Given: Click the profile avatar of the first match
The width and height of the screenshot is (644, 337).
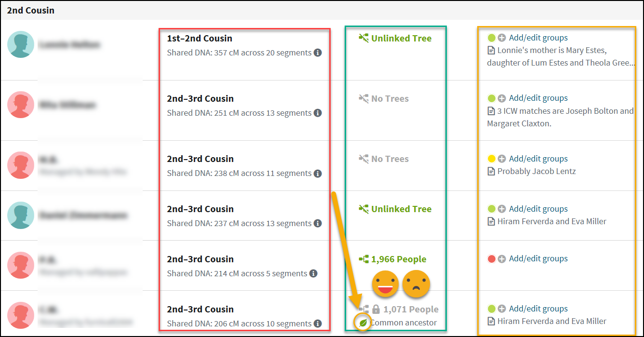Looking at the screenshot, I should 21,45.
